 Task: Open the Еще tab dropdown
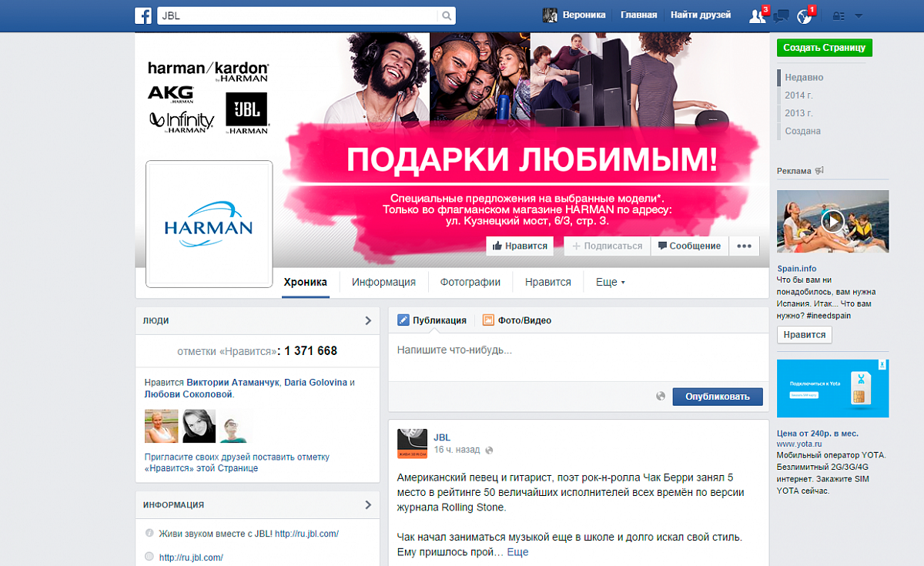(611, 282)
